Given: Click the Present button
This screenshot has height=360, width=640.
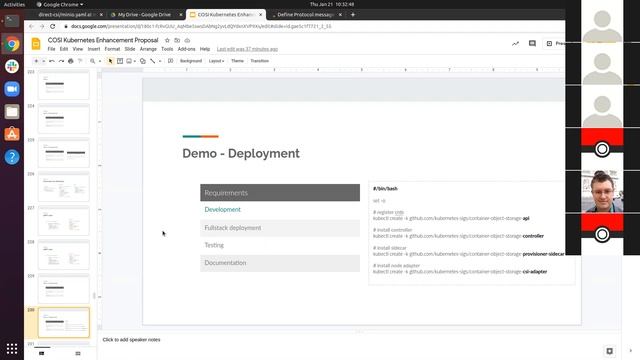Looking at the screenshot, I should 555,43.
